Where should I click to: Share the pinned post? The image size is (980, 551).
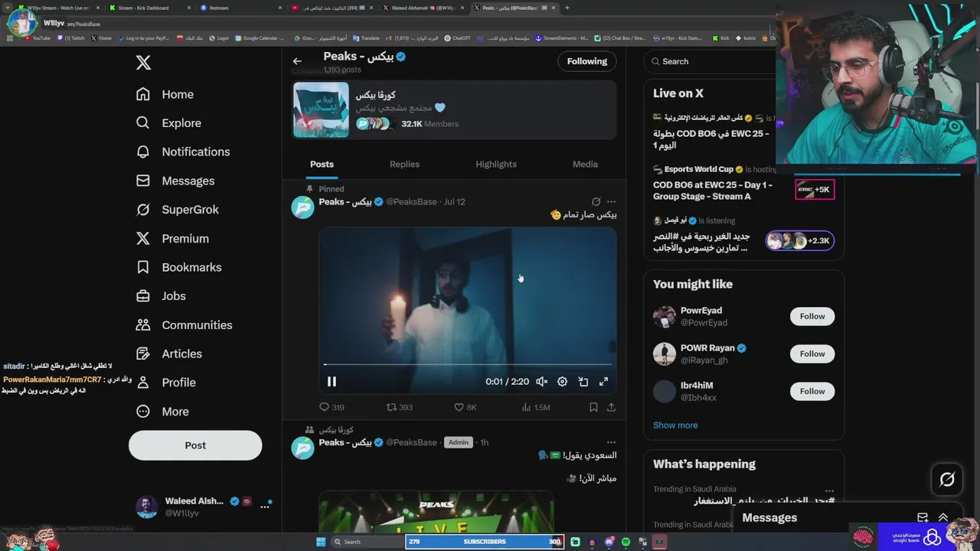611,407
